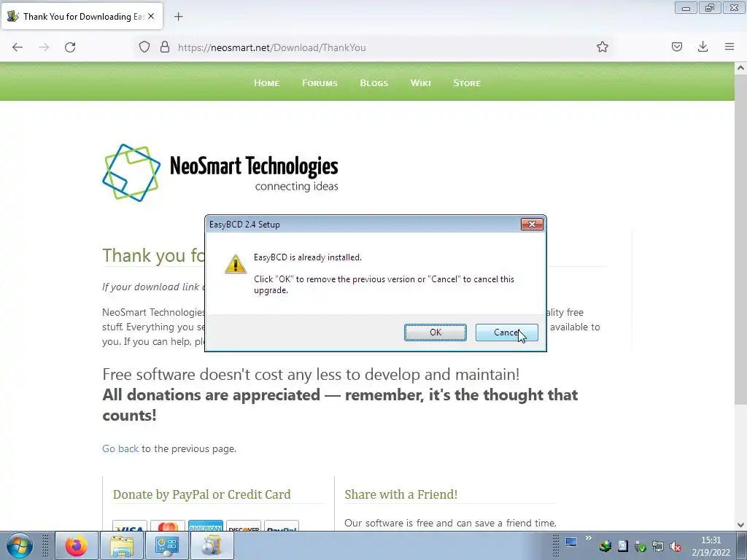The width and height of the screenshot is (747, 560).
Task: Click the page scrollbar up arrow
Action: pyautogui.click(x=740, y=68)
